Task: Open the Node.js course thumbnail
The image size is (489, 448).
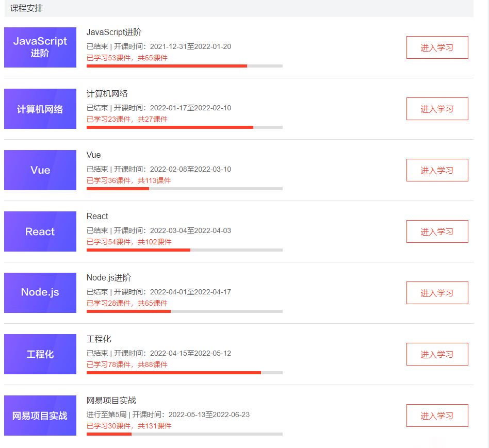Action: point(40,293)
